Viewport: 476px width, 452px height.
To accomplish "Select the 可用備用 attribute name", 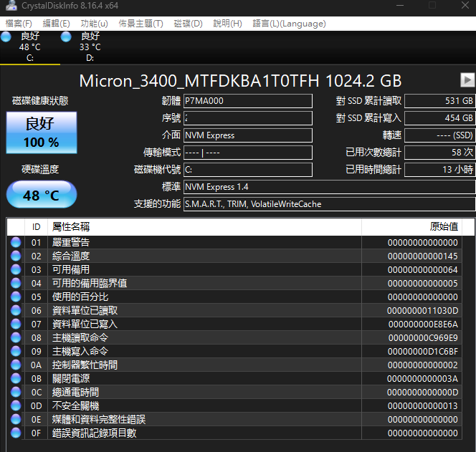I will tap(71, 269).
